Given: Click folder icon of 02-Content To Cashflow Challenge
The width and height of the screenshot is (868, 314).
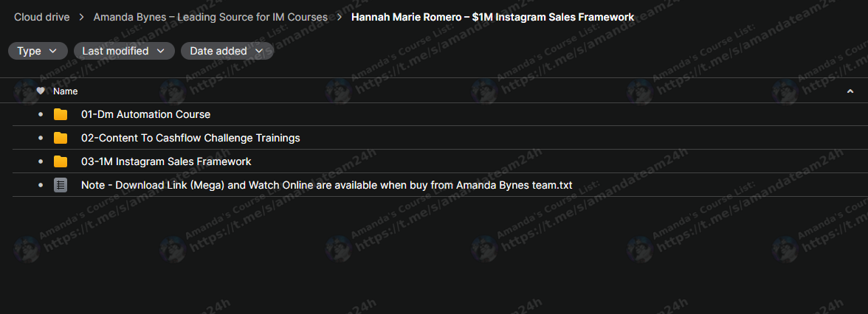Looking at the screenshot, I should tap(61, 138).
